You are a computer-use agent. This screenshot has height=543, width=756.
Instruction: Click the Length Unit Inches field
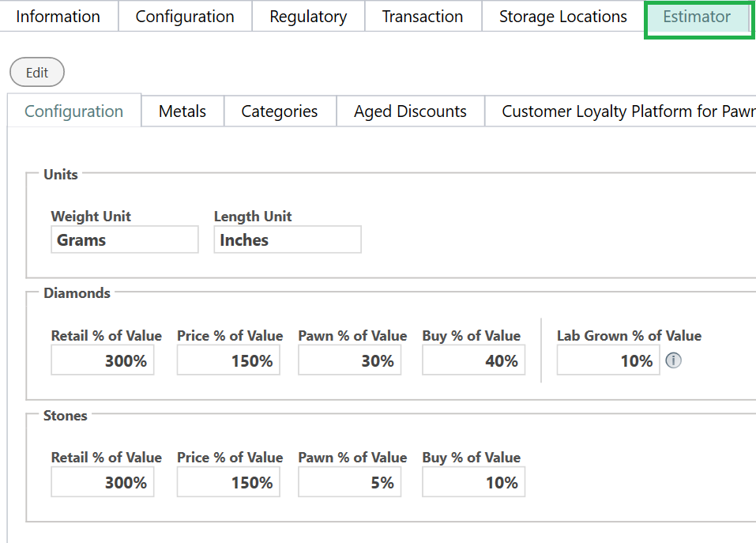[x=288, y=239]
